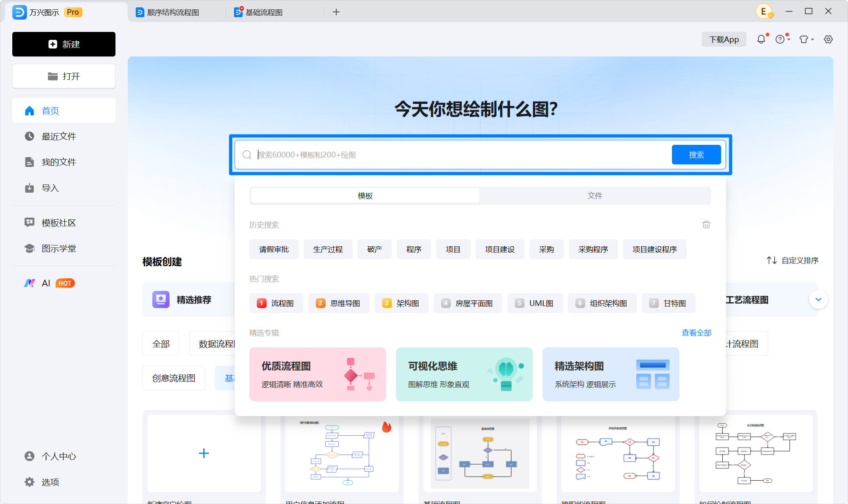Click the blue 搜索 button
Screen dimensions: 848x504
(696, 155)
